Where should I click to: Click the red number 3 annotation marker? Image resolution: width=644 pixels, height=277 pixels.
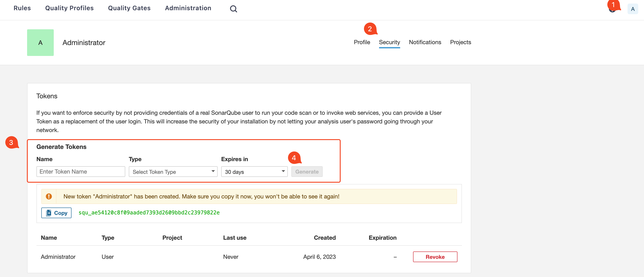point(11,142)
